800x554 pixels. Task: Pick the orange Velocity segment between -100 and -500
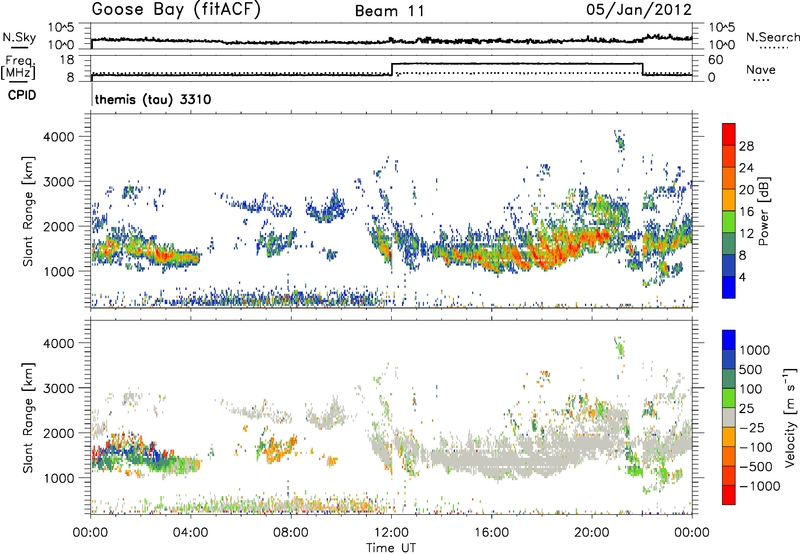tap(729, 456)
